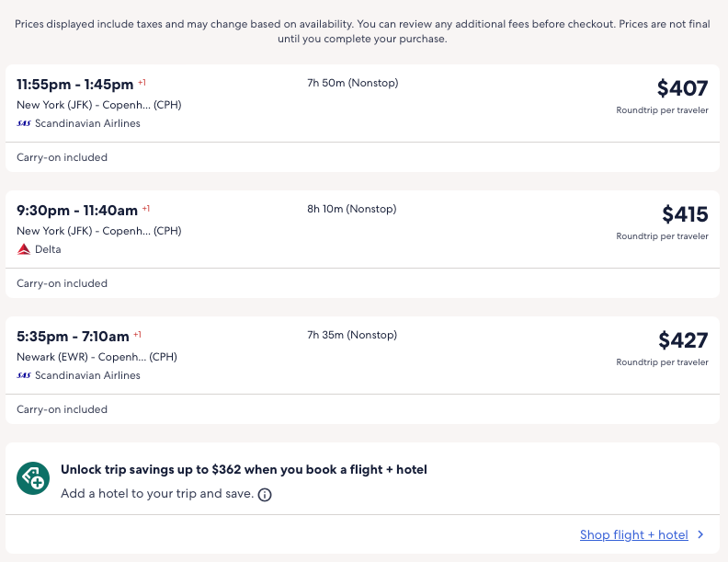This screenshot has width=728, height=562.
Task: Click the SAS logo on the $407 flight
Action: (x=24, y=123)
